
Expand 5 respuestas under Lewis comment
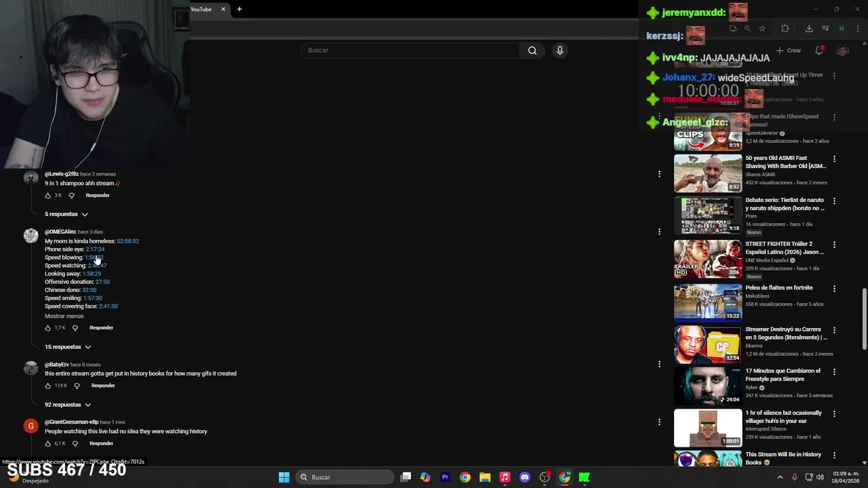click(x=66, y=214)
